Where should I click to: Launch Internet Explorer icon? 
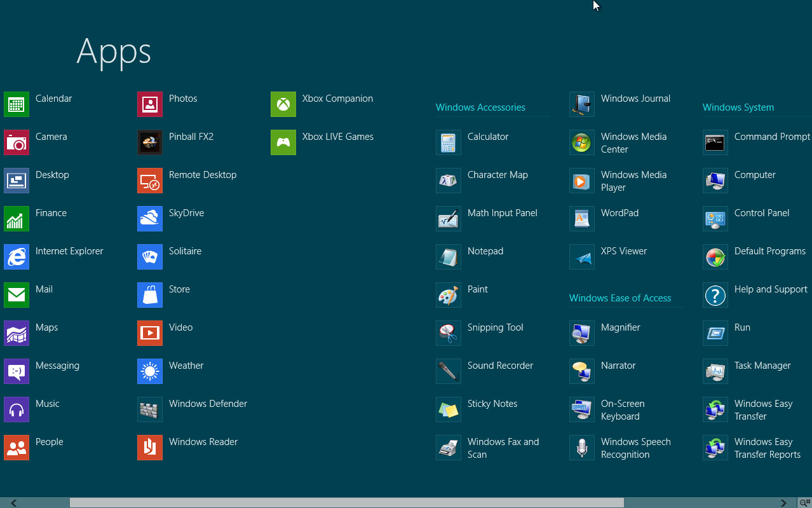point(17,257)
